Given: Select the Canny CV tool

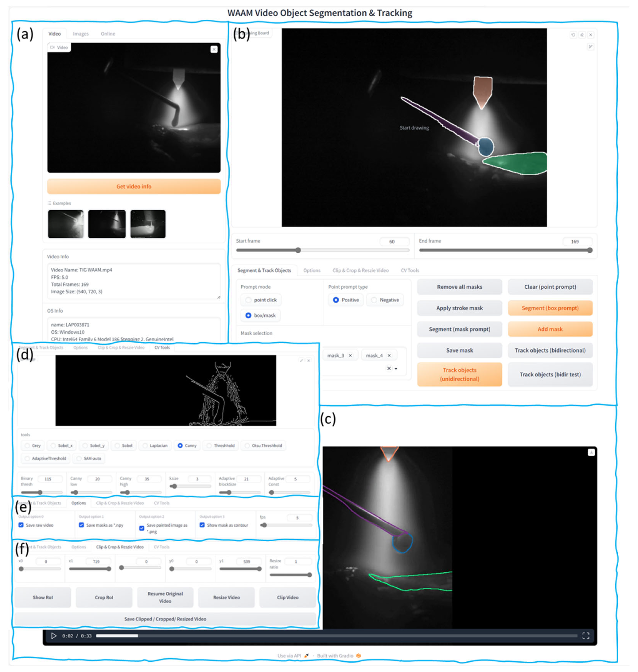Looking at the screenshot, I should 187,445.
